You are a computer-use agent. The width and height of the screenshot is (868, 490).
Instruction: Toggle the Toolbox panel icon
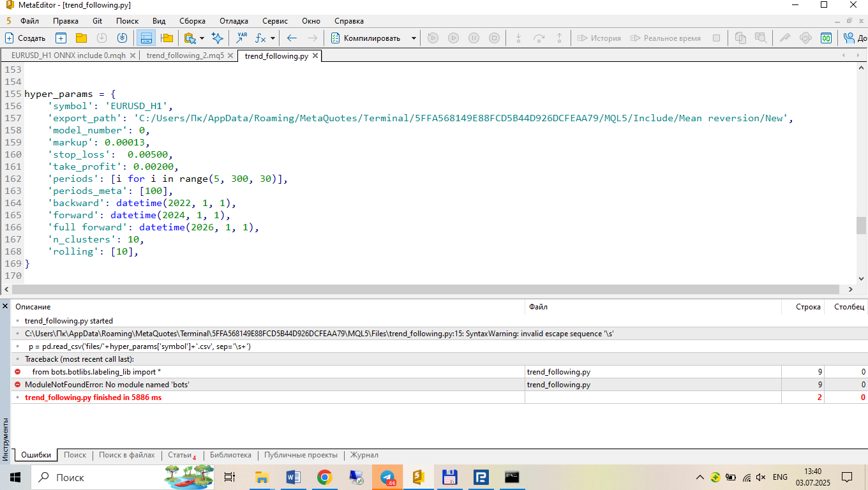[146, 38]
